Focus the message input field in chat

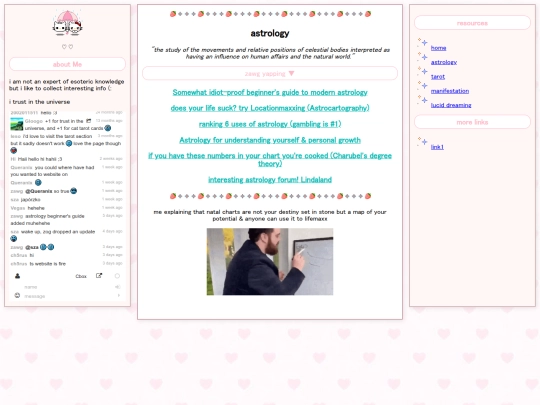[x=69, y=296]
